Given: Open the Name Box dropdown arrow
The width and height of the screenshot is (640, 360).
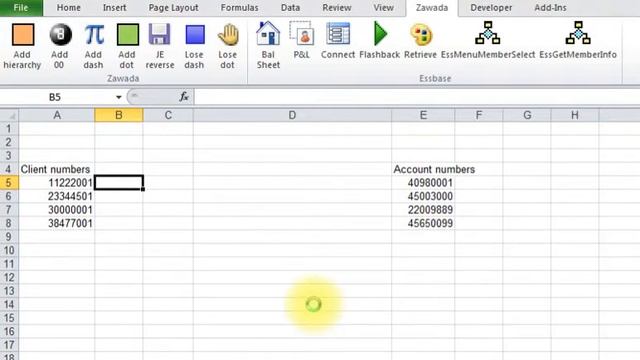Looking at the screenshot, I should [118, 97].
